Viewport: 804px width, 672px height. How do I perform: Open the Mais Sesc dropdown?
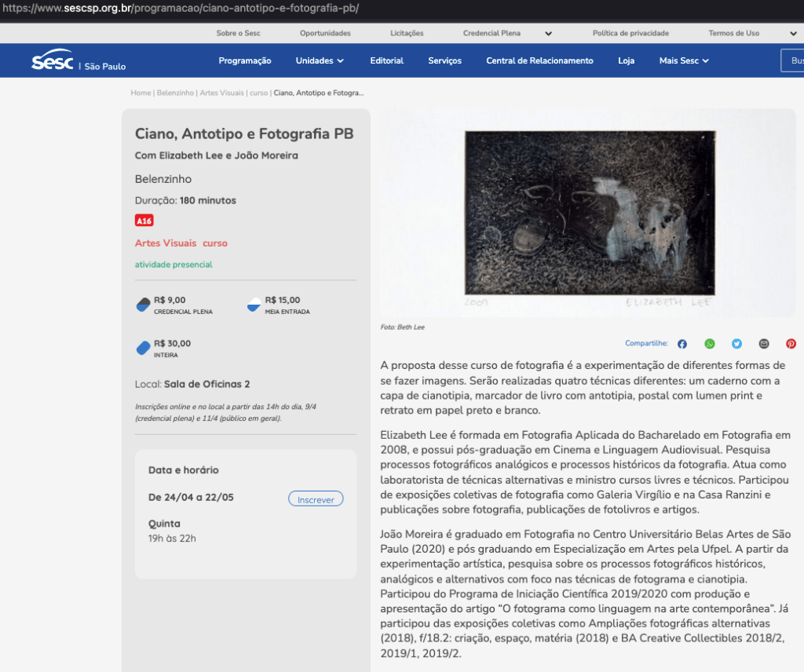pyautogui.click(x=684, y=60)
